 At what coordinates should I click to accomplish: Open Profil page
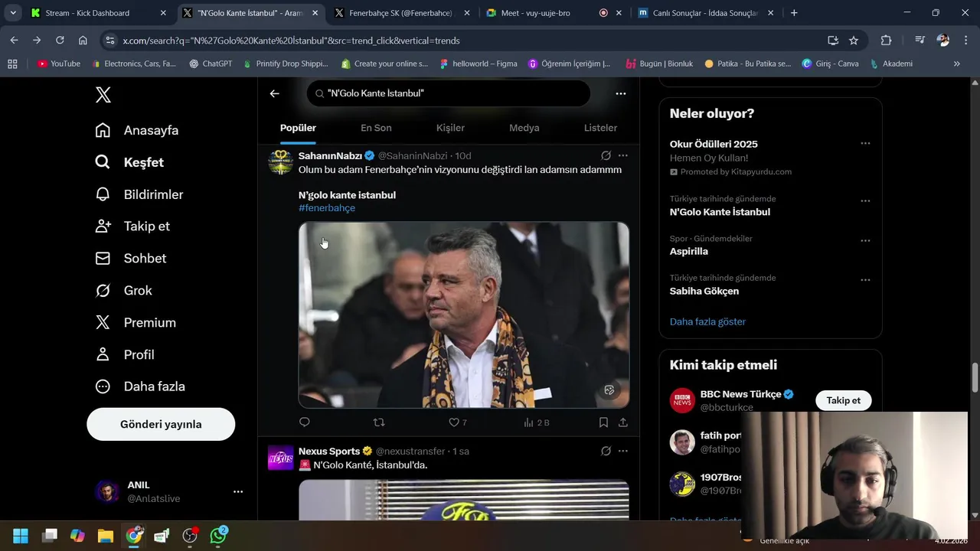point(124,355)
